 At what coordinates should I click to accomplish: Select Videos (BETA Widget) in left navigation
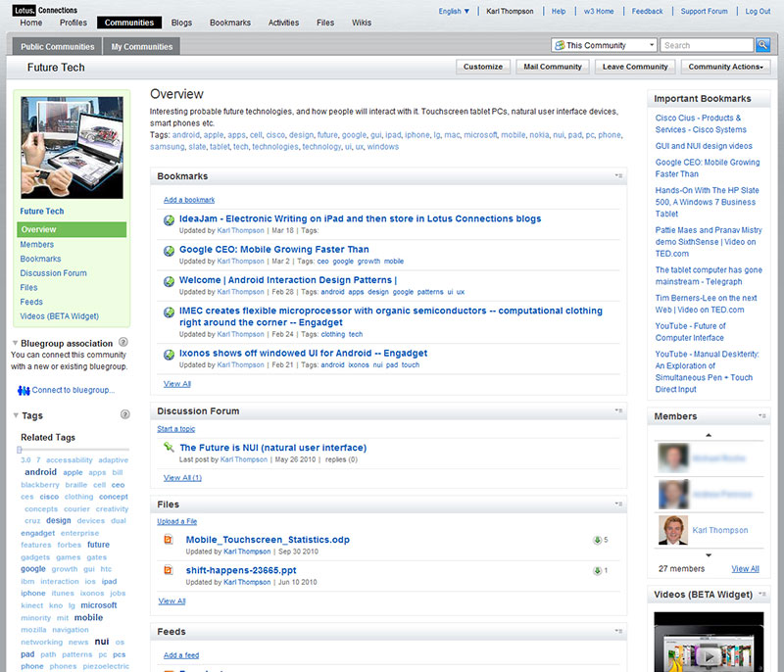(x=60, y=316)
